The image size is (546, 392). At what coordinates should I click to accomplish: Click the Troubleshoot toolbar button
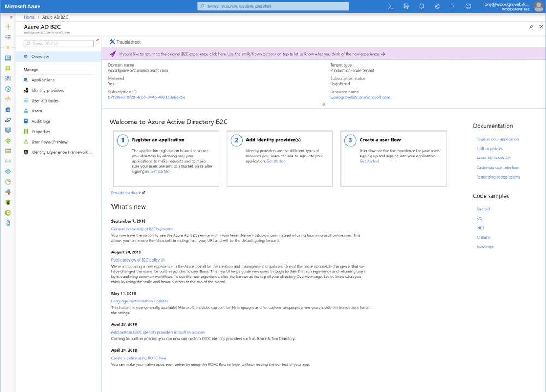coord(125,42)
